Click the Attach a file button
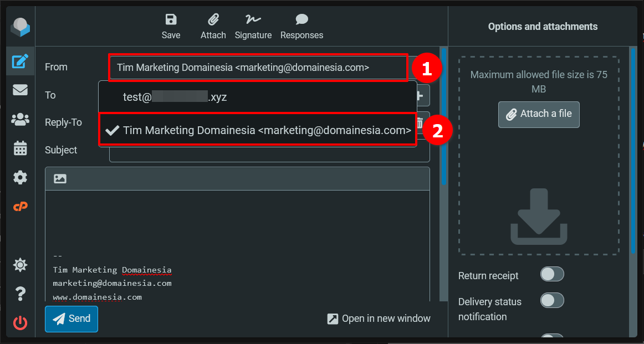 (x=538, y=115)
